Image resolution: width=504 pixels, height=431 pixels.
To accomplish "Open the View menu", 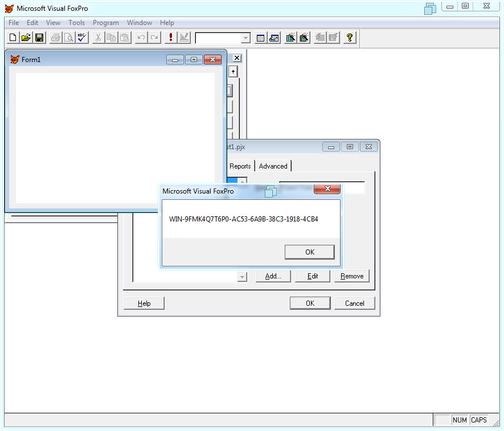I will pyautogui.click(x=53, y=23).
